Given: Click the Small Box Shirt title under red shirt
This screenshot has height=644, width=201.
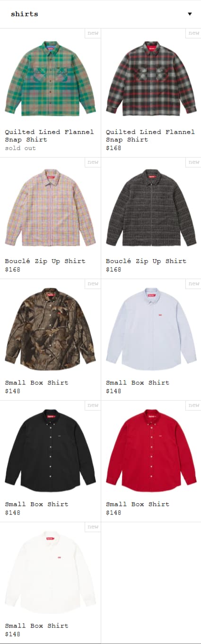Looking at the screenshot, I should coord(138,504).
